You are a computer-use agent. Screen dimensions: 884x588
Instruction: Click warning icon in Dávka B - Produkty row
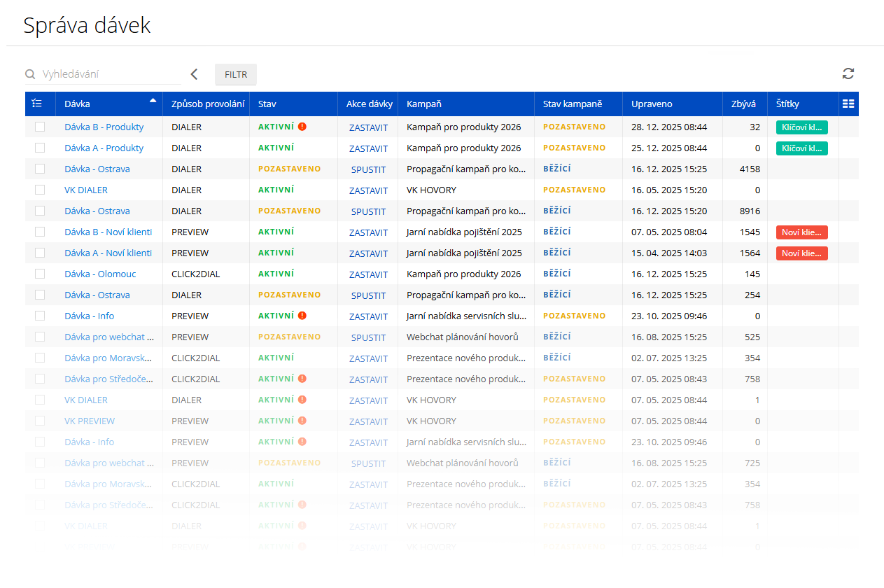302,127
